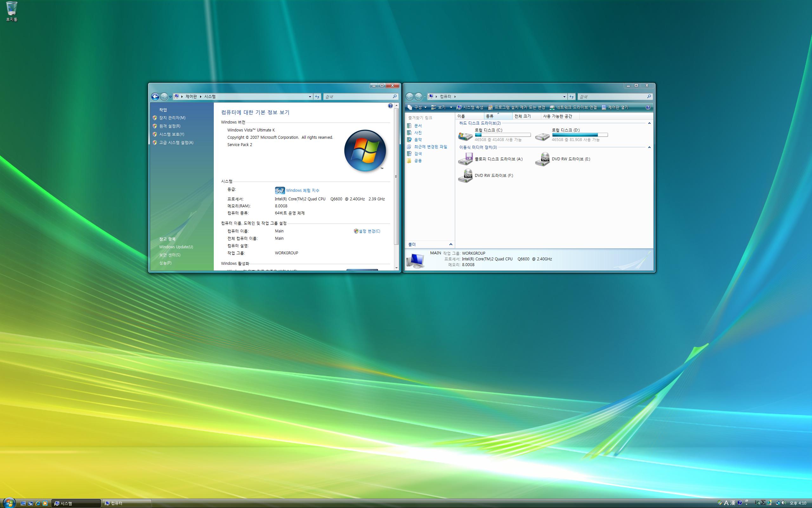Viewport: 812px width, 508px height.
Task: Sort by 종류 column header
Action: (x=498, y=116)
